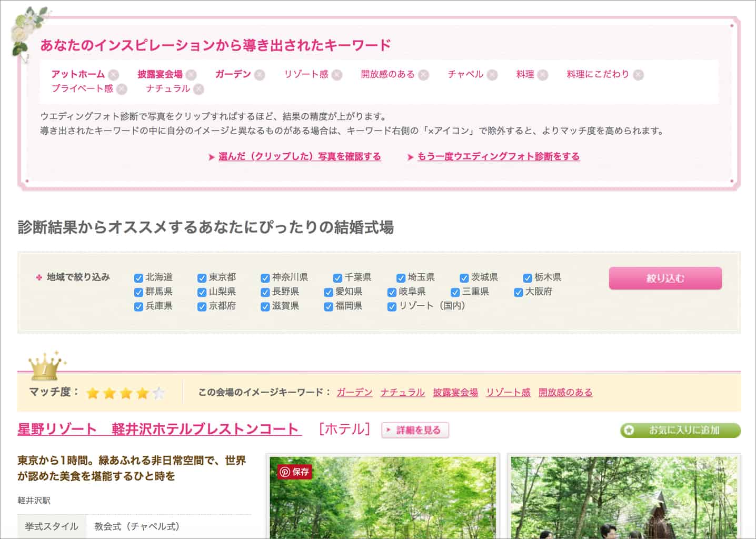Click the right forest chapel photo thumbnail

click(624, 497)
